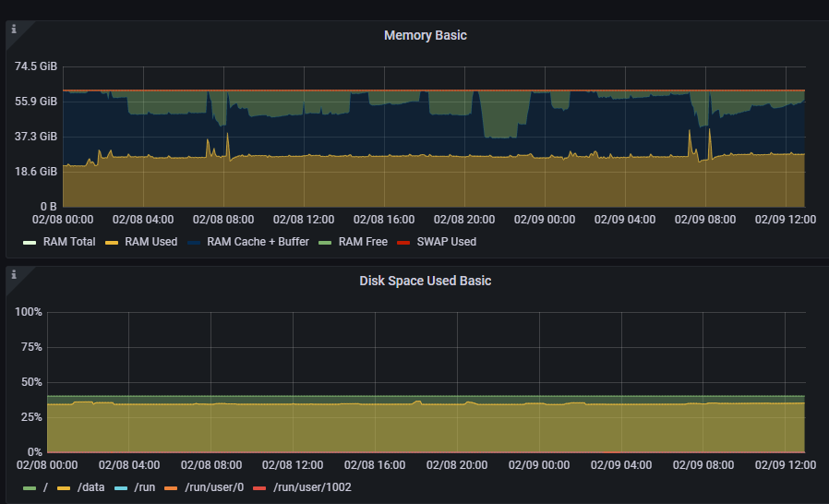Click RAM Free green color swatch
The width and height of the screenshot is (829, 504).
[325, 243]
